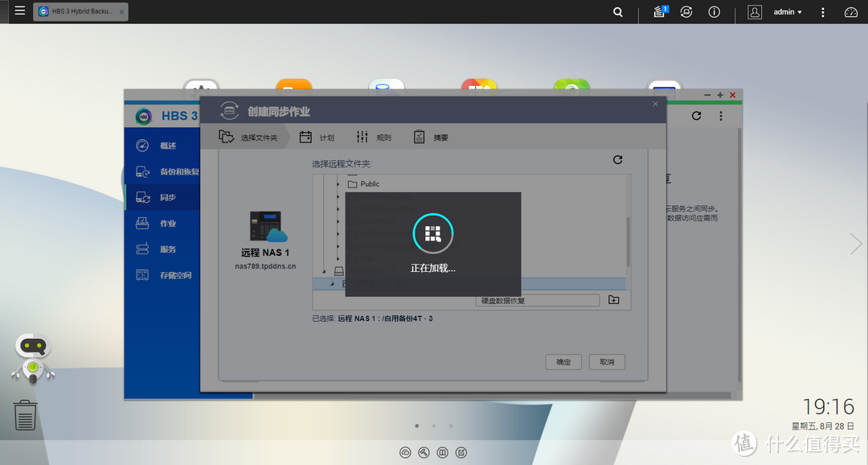Close the HBS 3 taskbar tab

click(122, 12)
